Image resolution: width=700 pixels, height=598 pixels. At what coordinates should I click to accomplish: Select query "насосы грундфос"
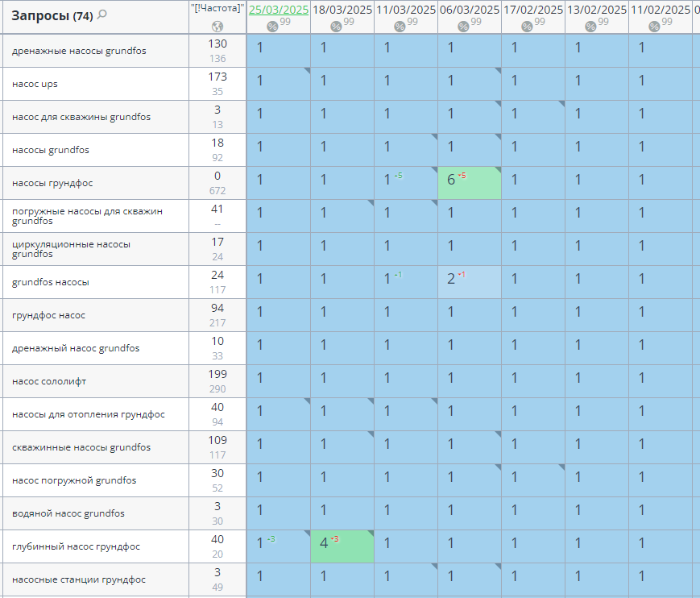pyautogui.click(x=52, y=183)
